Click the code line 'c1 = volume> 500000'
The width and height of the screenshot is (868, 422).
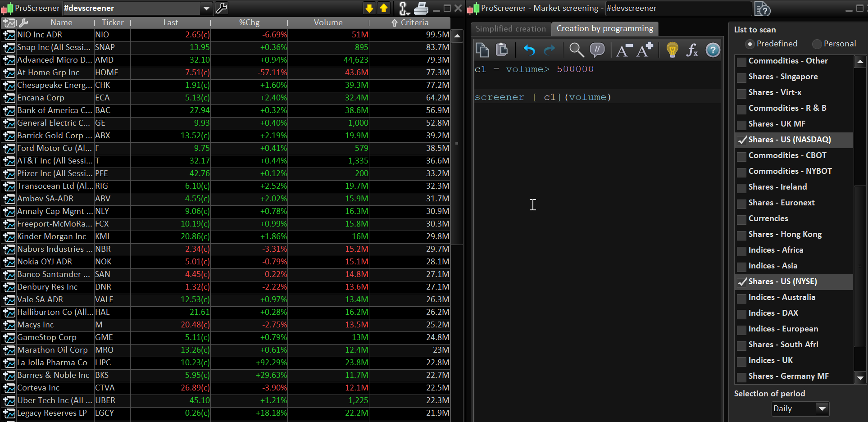point(534,69)
